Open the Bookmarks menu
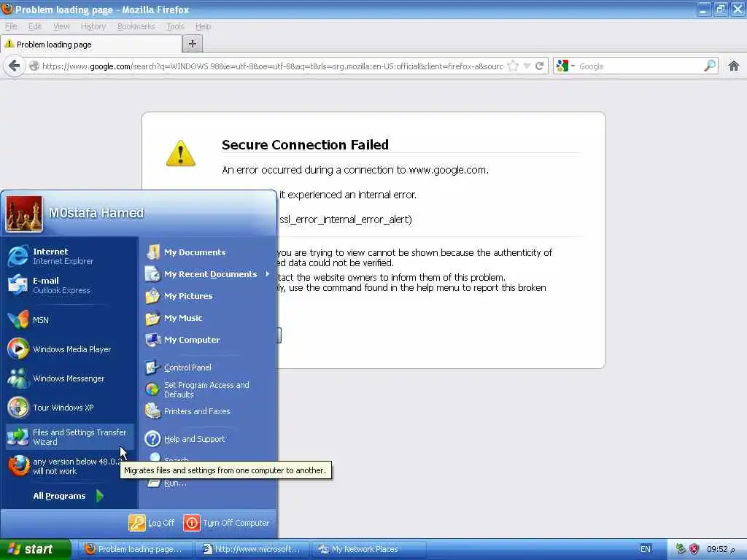This screenshot has height=560, width=747. point(136,26)
